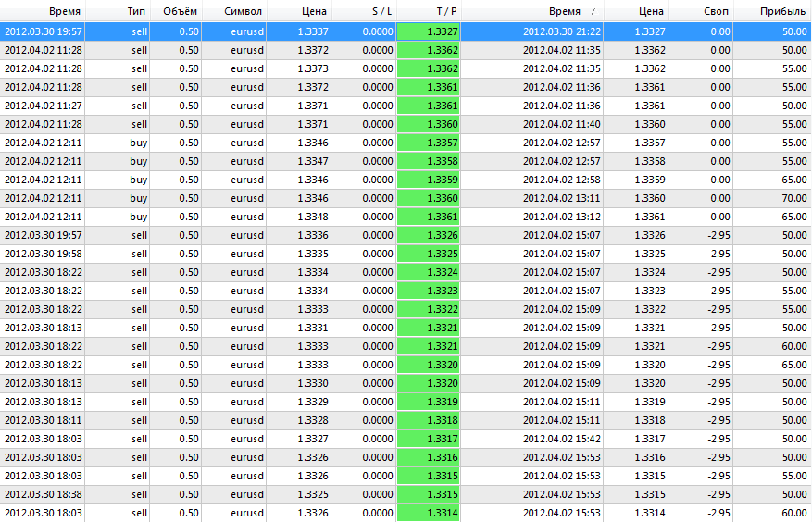
Task: Click the green T/P cell 1.3317
Action: (429, 439)
